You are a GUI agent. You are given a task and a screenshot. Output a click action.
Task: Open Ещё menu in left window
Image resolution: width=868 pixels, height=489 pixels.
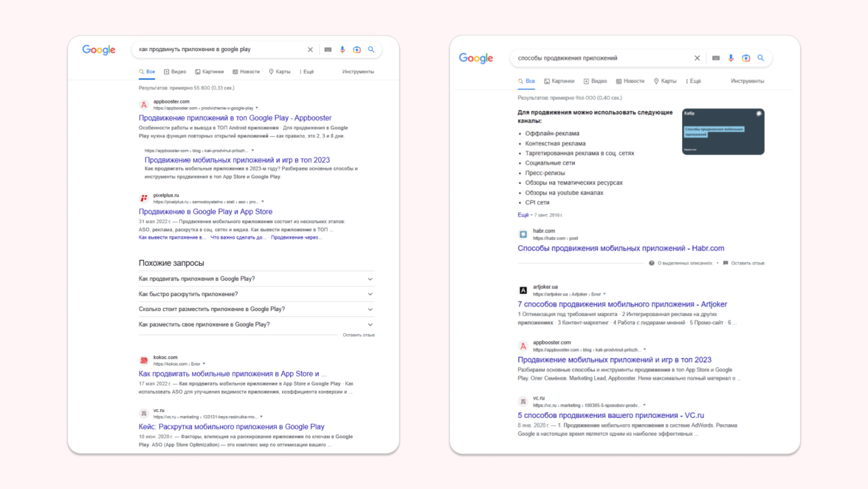(307, 72)
